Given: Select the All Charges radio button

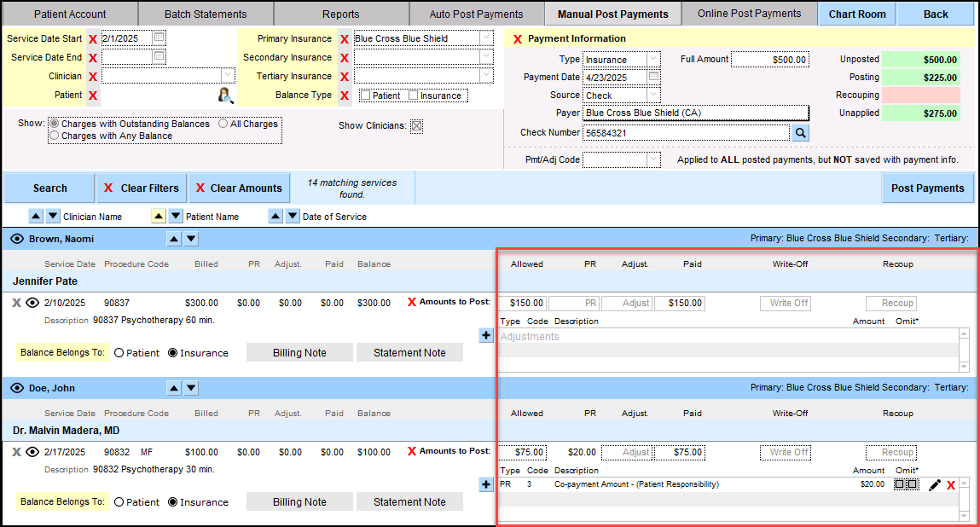Looking at the screenshot, I should click(x=223, y=124).
